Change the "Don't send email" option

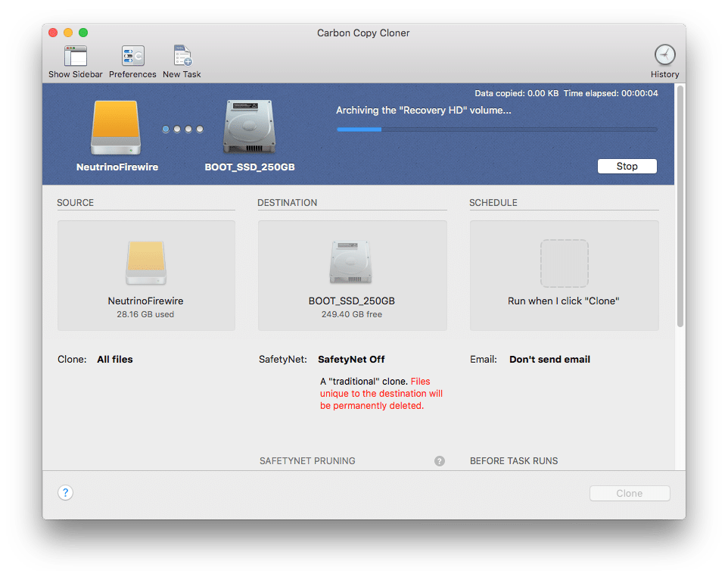click(549, 360)
